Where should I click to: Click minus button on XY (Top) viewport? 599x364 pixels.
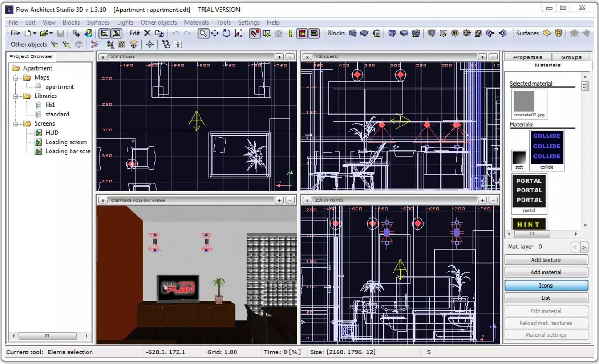click(x=290, y=57)
